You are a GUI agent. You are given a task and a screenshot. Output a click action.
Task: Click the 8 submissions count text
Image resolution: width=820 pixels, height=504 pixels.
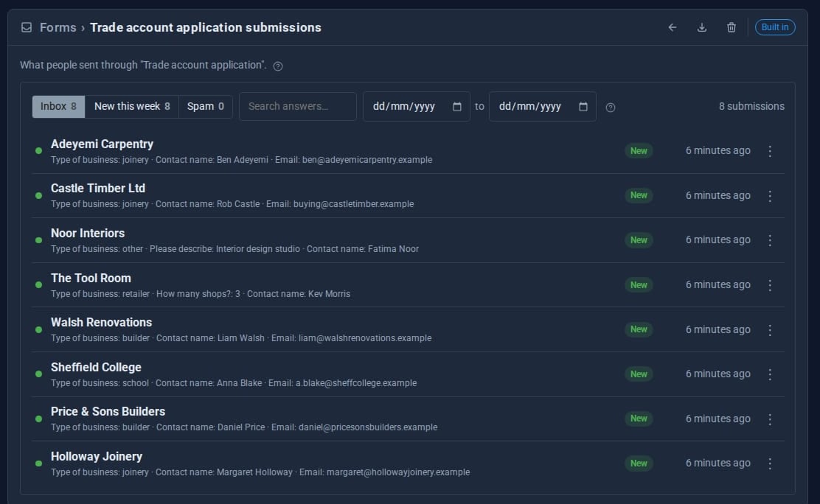pyautogui.click(x=751, y=107)
